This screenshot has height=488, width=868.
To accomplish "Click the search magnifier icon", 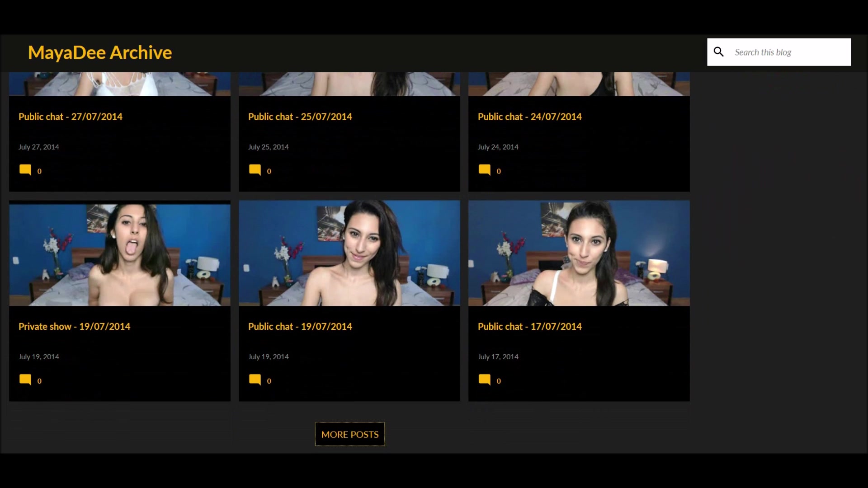I will 718,52.
